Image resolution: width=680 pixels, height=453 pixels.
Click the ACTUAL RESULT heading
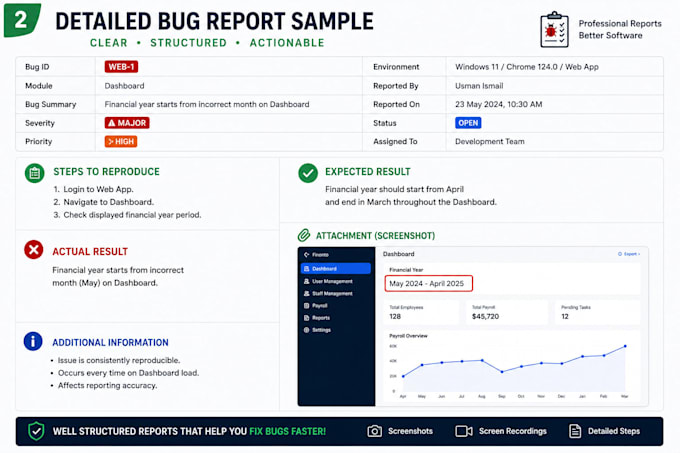pos(90,252)
